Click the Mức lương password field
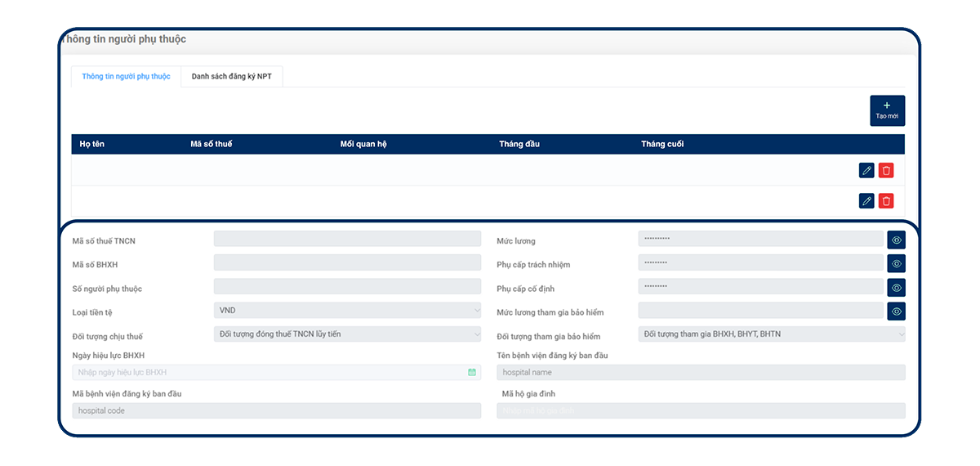The height and width of the screenshot is (466, 980). [x=761, y=239]
